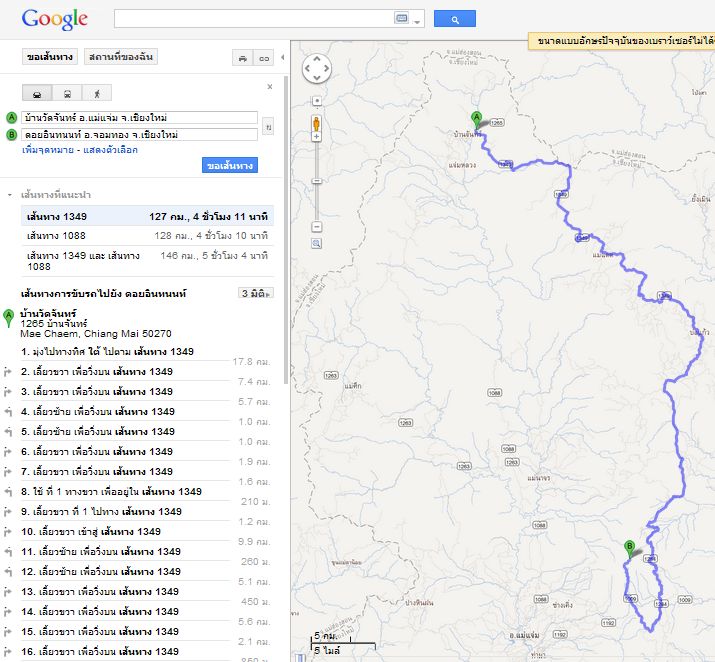
Task: Open the สถานที่ของฉัน tab
Action: [120, 57]
